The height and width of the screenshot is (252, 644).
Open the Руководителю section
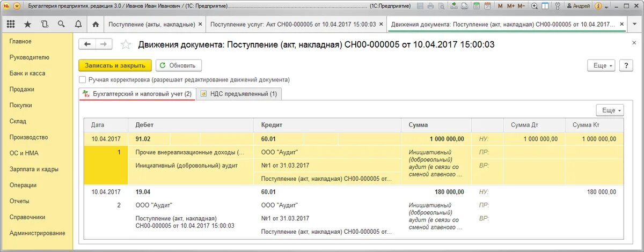(30, 57)
